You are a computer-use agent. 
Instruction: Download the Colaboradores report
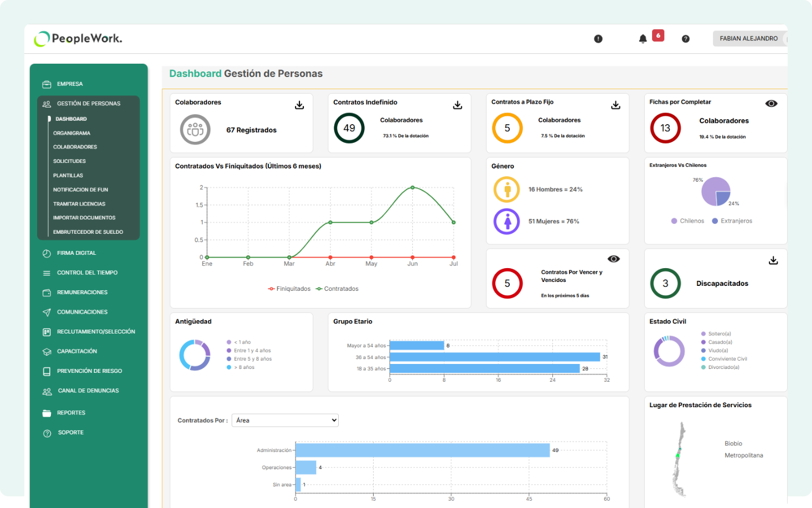point(299,105)
